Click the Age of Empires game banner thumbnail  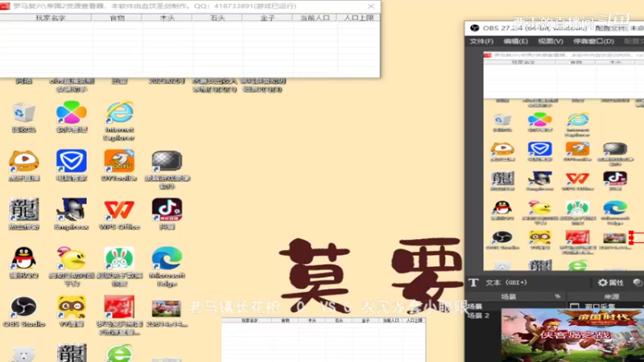(572, 335)
